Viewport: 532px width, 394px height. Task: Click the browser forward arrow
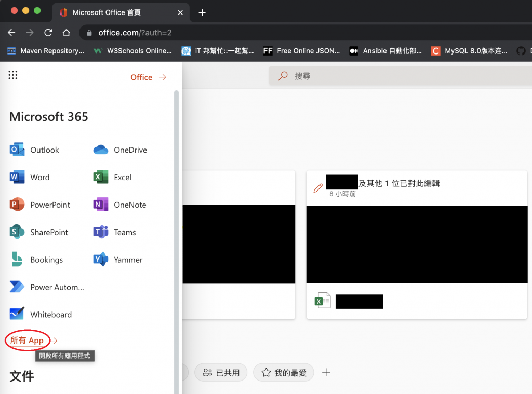click(30, 33)
